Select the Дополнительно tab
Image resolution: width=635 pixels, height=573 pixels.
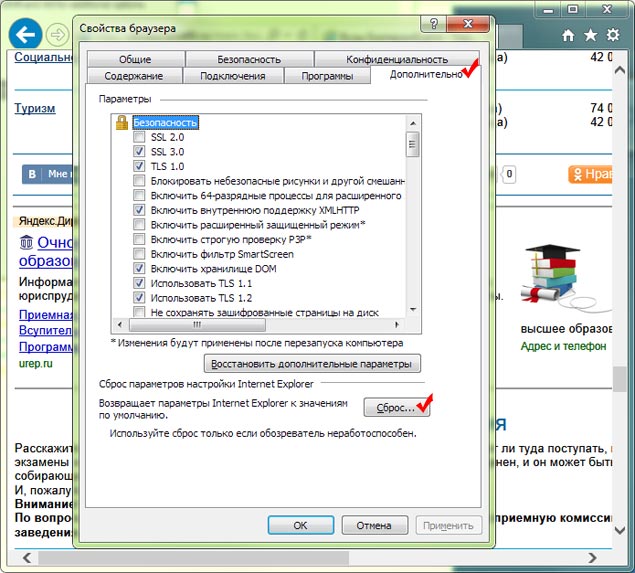tap(426, 75)
